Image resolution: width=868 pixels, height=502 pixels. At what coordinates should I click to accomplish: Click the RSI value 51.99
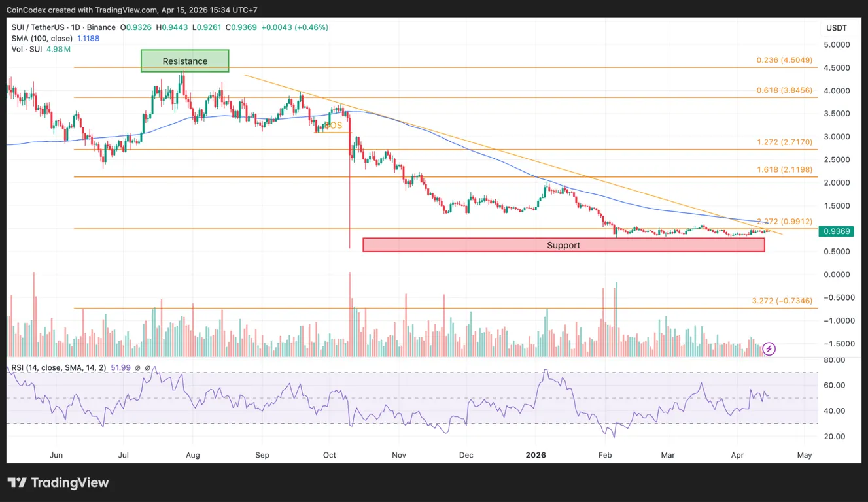point(122,369)
